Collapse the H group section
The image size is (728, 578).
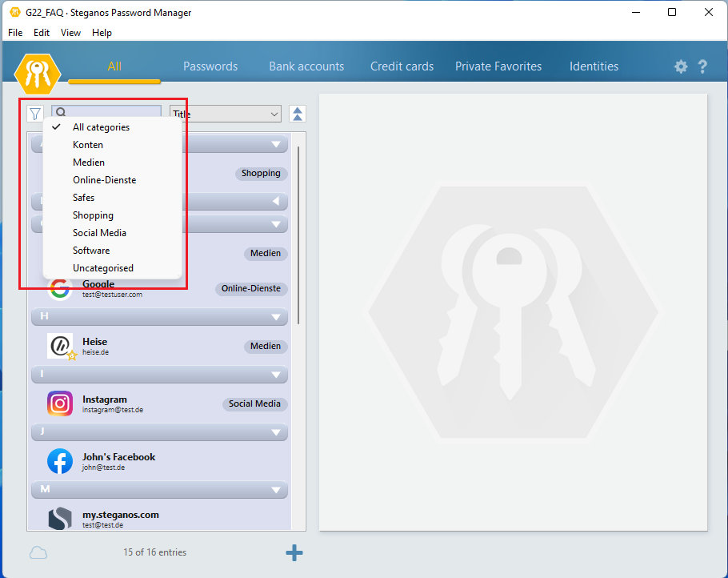[278, 317]
